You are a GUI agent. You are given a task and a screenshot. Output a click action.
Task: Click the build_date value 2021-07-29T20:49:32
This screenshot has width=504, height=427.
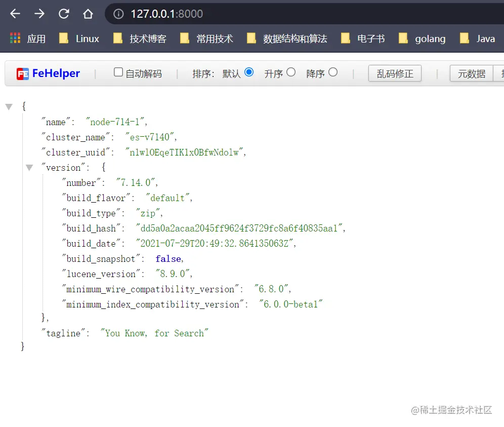click(214, 243)
